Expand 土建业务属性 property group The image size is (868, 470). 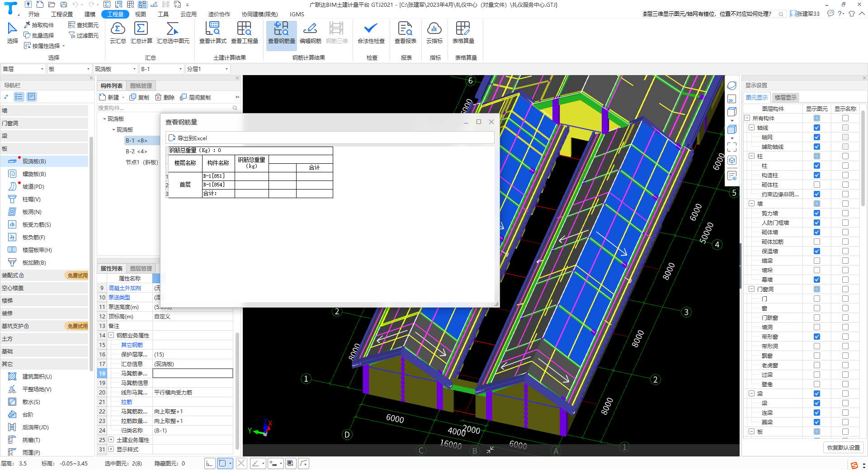[x=111, y=440]
